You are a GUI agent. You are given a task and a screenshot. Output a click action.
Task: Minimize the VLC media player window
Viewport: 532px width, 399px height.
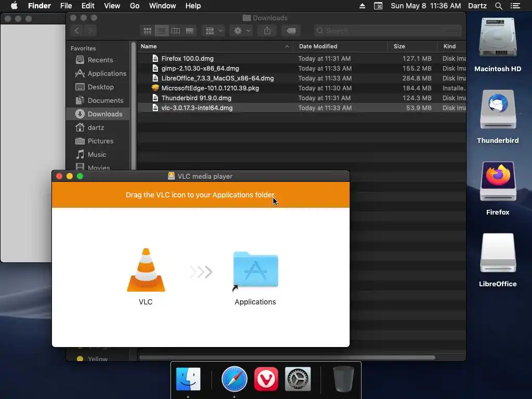[x=70, y=176]
